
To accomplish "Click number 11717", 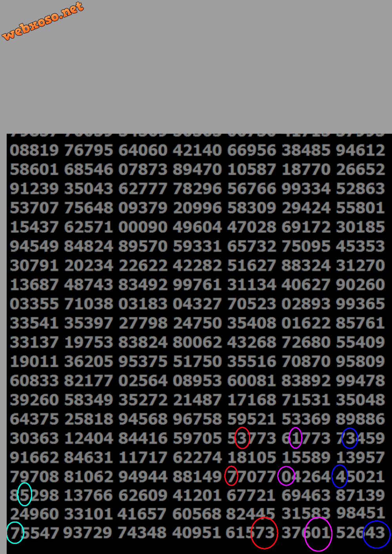I will coord(143,457).
